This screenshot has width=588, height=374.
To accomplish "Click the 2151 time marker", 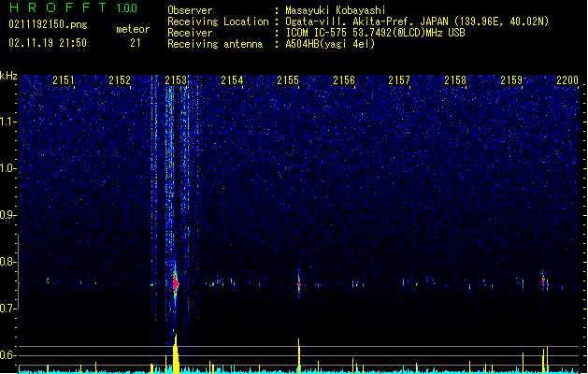I will point(64,80).
